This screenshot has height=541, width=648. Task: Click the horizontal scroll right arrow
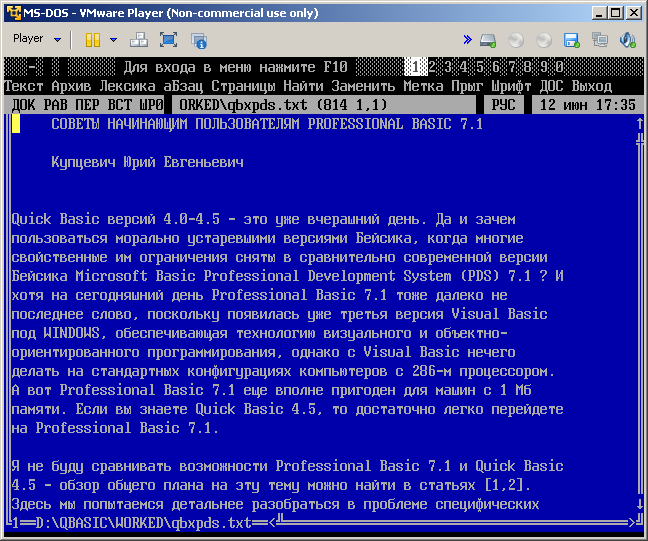[632, 523]
